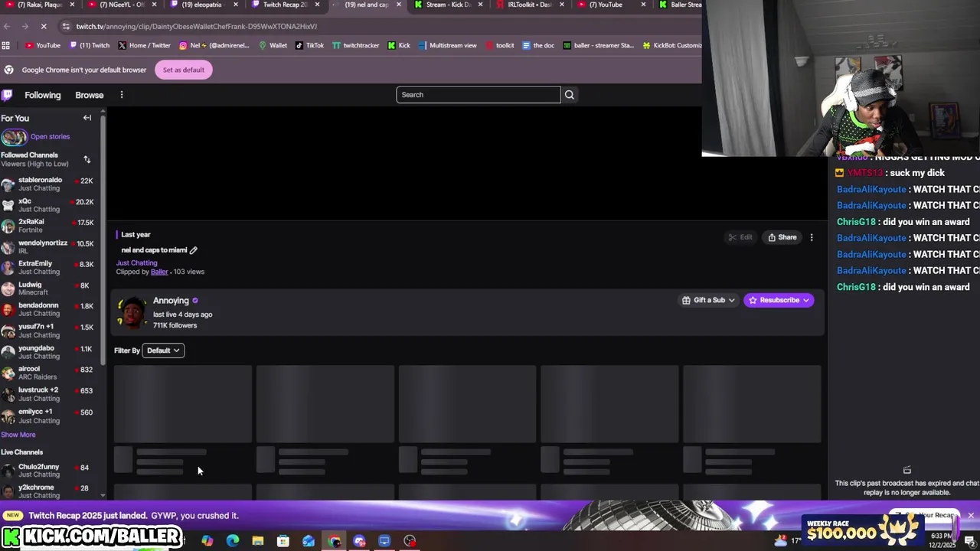Switch to Twitch Recap browser tab
This screenshot has height=551, width=980.
tap(286, 5)
